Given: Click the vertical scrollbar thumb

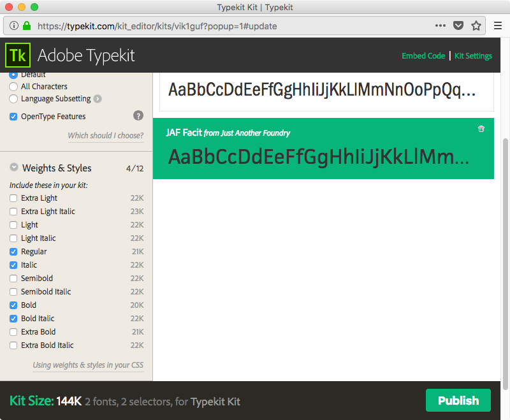Looking at the screenshot, I should (x=505, y=264).
